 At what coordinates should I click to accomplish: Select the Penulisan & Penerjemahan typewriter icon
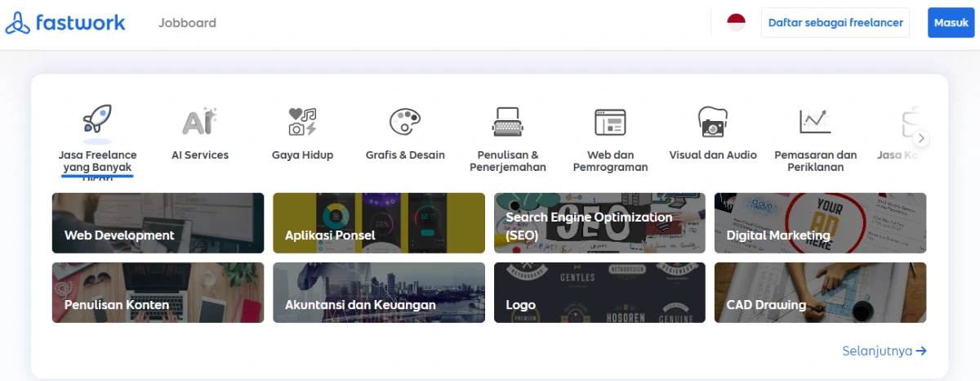tap(507, 122)
